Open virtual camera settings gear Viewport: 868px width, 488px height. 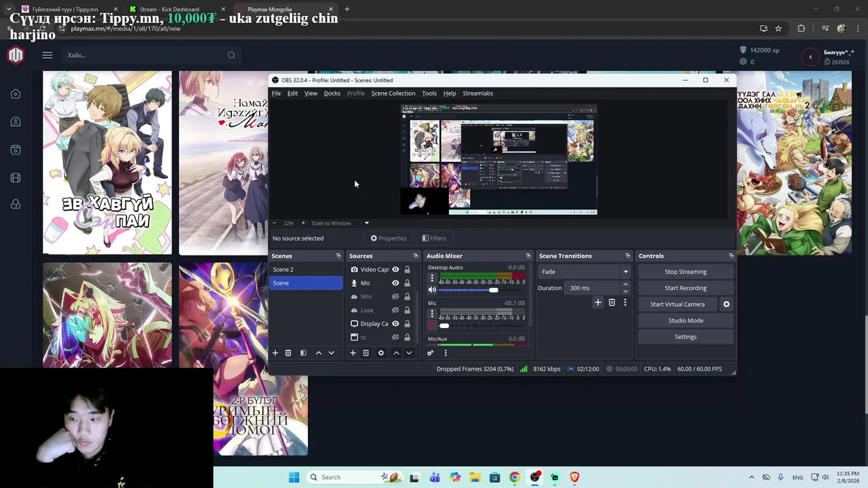pyautogui.click(x=726, y=304)
